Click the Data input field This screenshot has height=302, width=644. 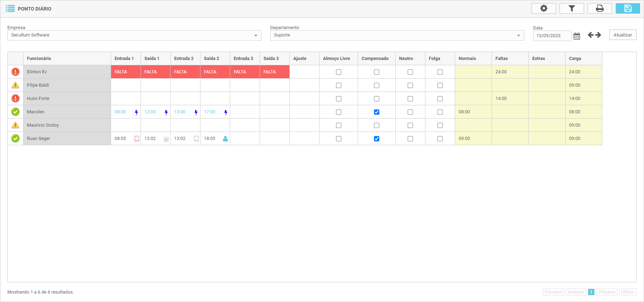[552, 36]
